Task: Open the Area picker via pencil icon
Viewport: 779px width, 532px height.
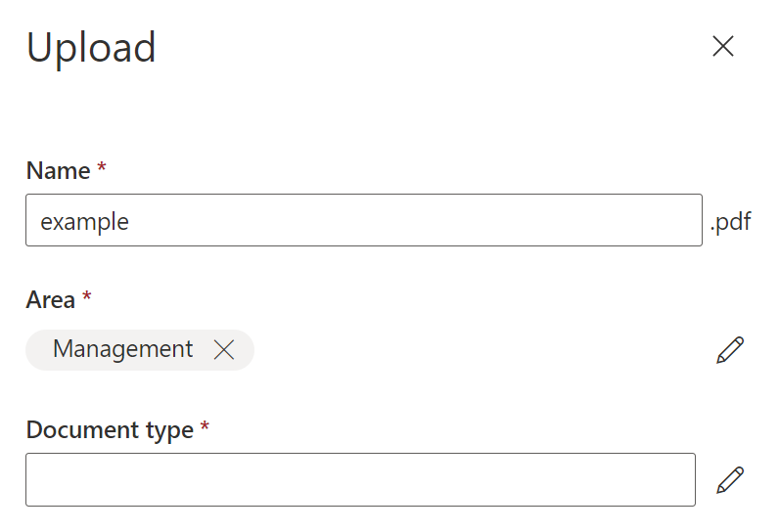Action: click(x=730, y=350)
